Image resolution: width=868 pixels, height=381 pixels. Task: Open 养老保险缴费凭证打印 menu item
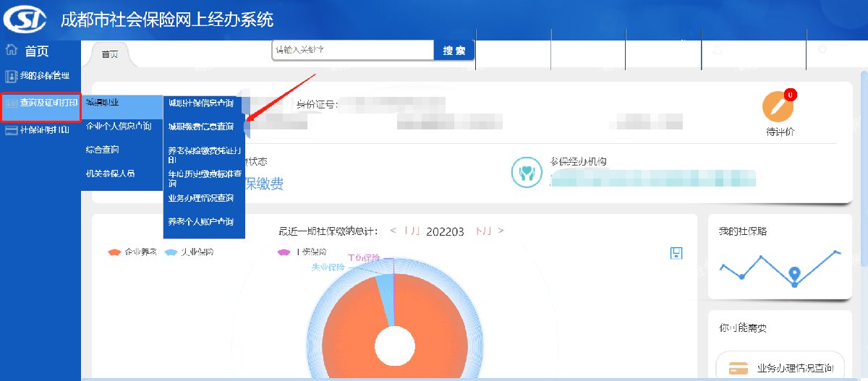(204, 154)
